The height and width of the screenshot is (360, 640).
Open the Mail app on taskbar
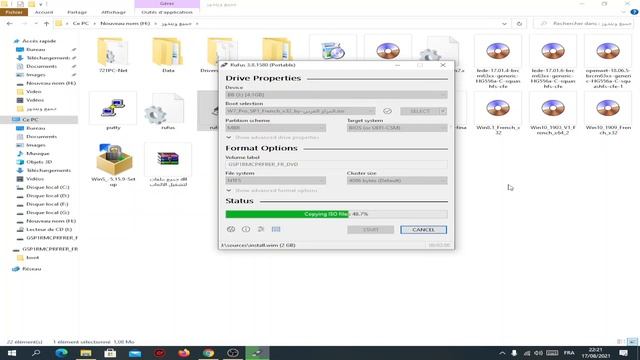(x=135, y=353)
